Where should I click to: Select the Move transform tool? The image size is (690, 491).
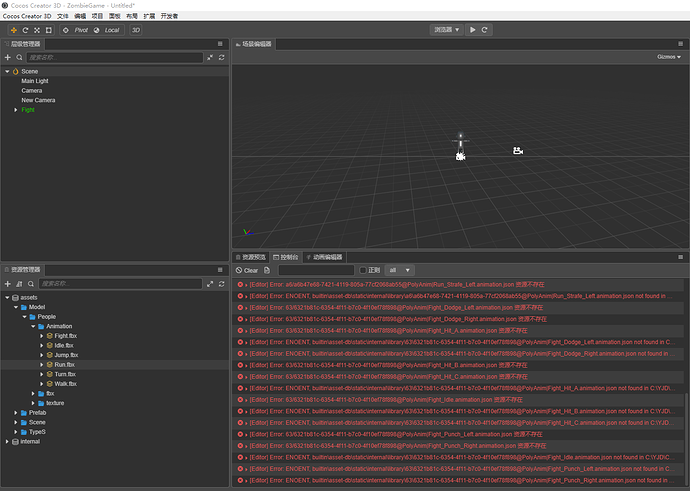click(14, 30)
